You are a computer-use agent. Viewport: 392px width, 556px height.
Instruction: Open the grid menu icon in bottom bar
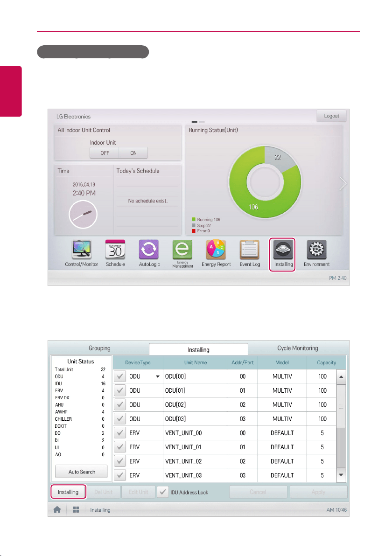76,509
